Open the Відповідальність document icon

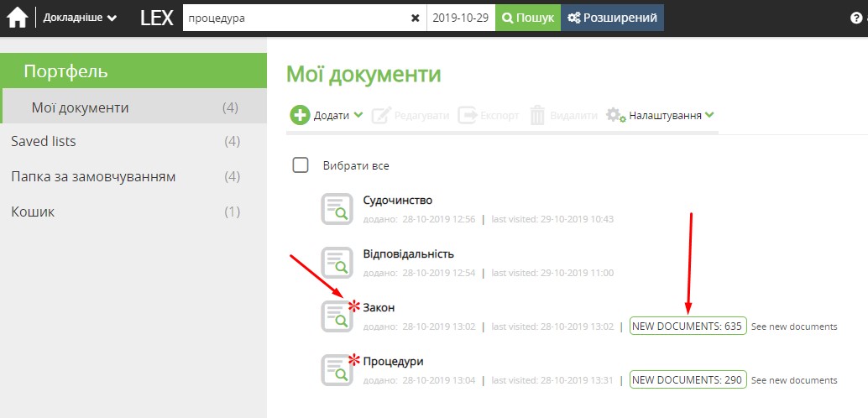(x=337, y=262)
